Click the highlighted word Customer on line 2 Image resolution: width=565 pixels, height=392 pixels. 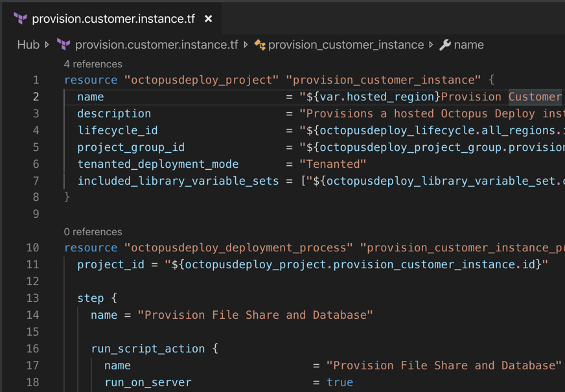[x=535, y=97]
